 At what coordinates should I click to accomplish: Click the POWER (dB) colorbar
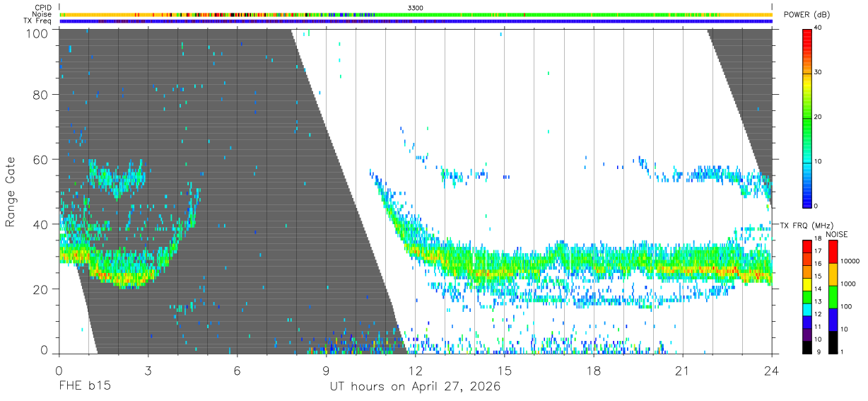coord(807,117)
